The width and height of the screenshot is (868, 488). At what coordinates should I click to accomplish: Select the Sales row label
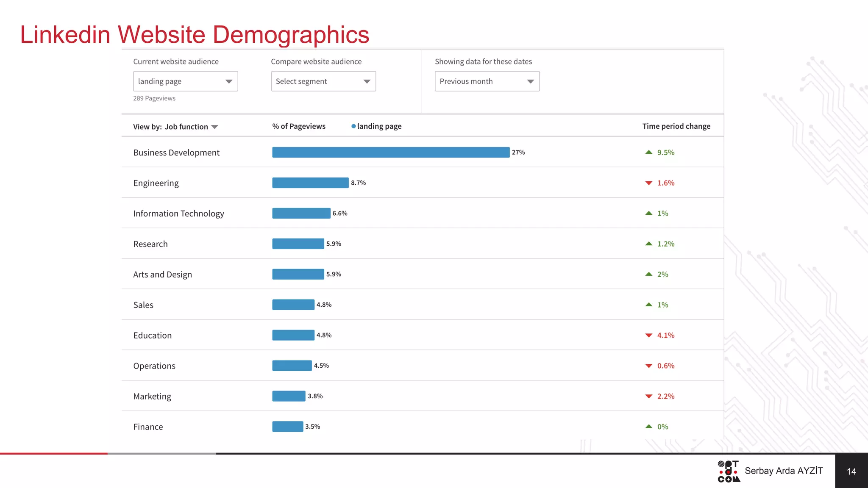click(143, 305)
